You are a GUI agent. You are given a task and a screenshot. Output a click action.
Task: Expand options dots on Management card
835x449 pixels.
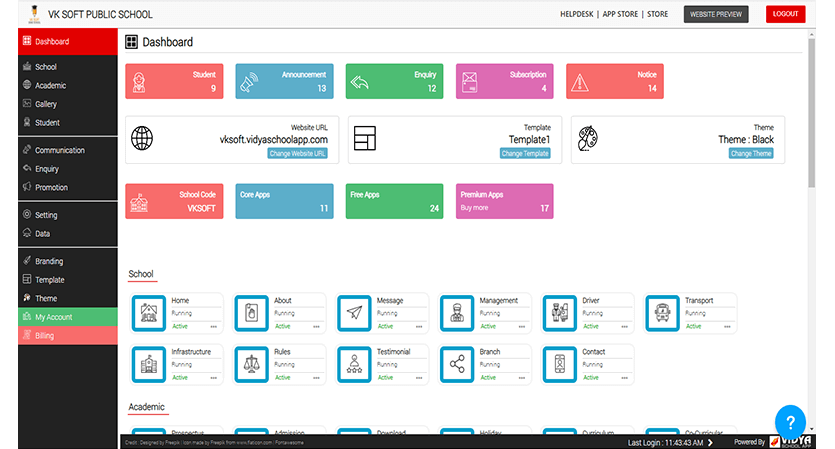(x=522, y=326)
